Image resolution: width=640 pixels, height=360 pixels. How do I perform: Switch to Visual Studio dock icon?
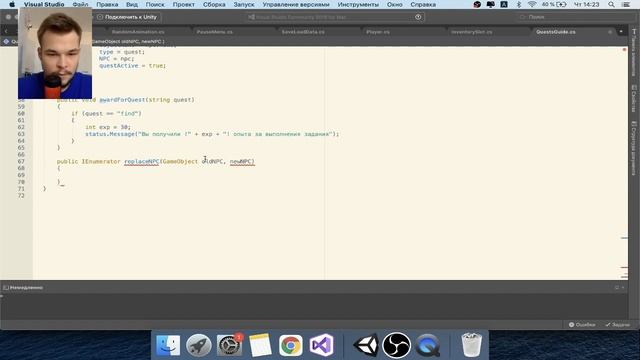[x=321, y=345]
